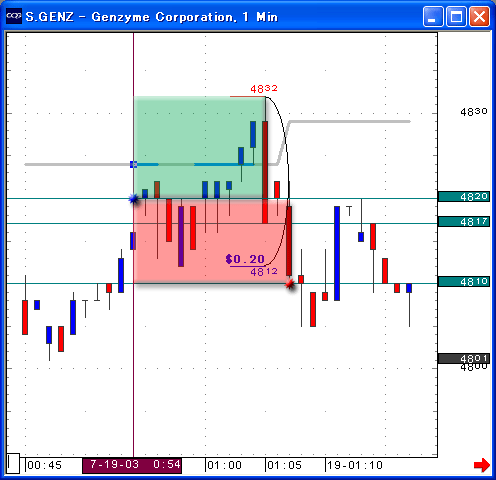Image resolution: width=496 pixels, height=480 pixels.
Task: Click the $0.20 profit text
Action: [245, 259]
